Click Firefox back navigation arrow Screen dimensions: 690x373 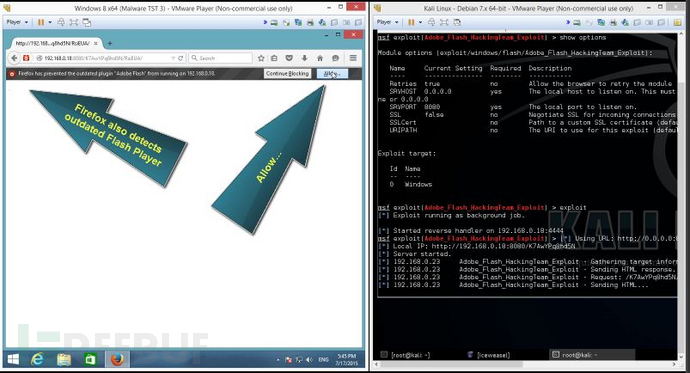click(x=14, y=58)
